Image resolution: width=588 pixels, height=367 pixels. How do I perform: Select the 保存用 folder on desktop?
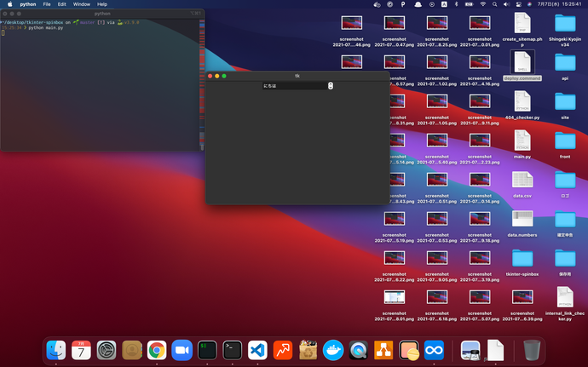point(565,262)
